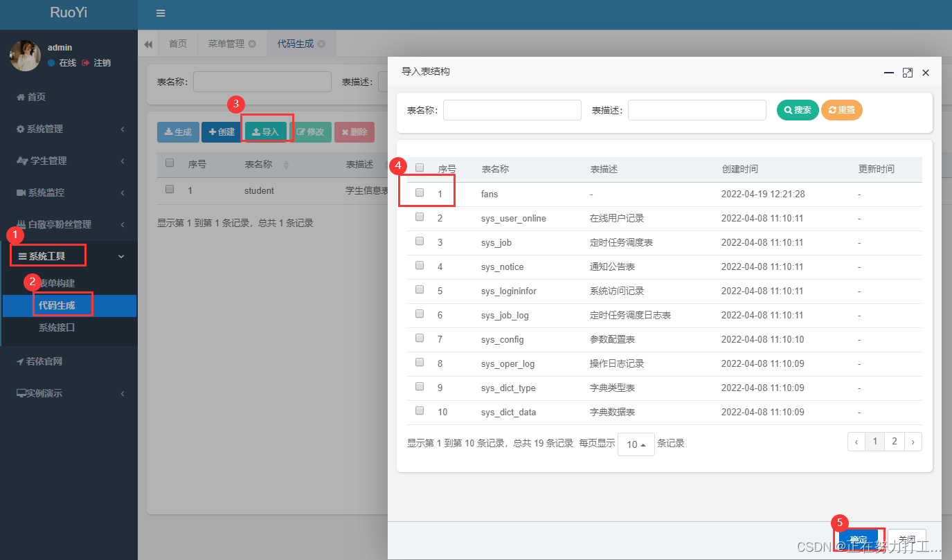Click the 创建时间 column header
Screen dimensions: 952x560
(739, 169)
